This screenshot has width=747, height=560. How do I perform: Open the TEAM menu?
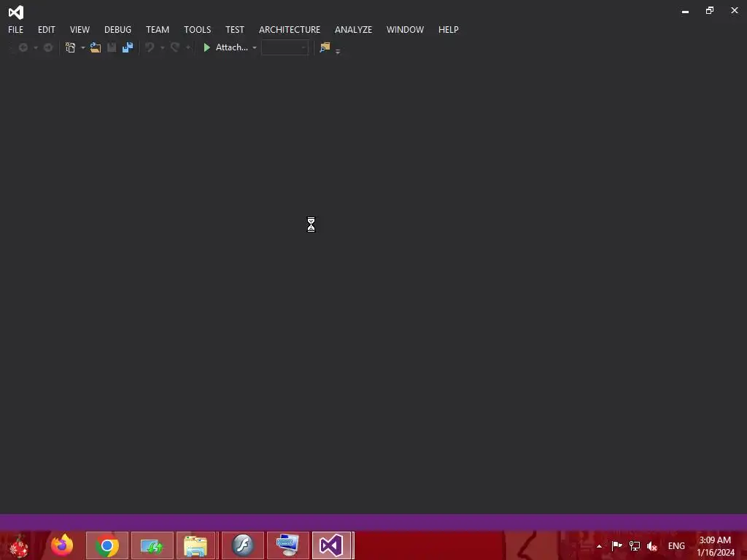pyautogui.click(x=158, y=29)
